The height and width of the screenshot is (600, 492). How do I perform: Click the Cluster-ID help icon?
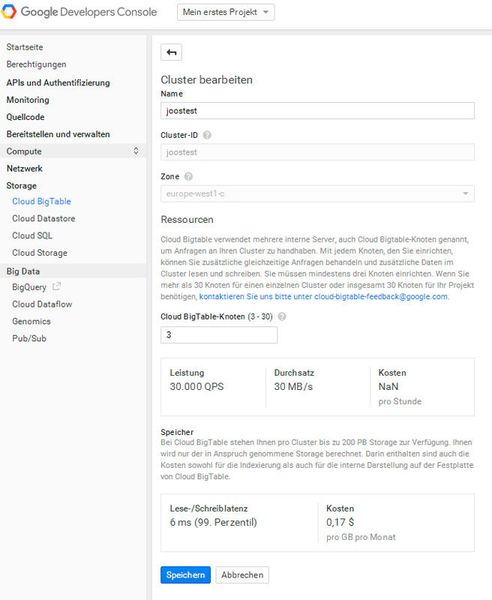click(207, 135)
